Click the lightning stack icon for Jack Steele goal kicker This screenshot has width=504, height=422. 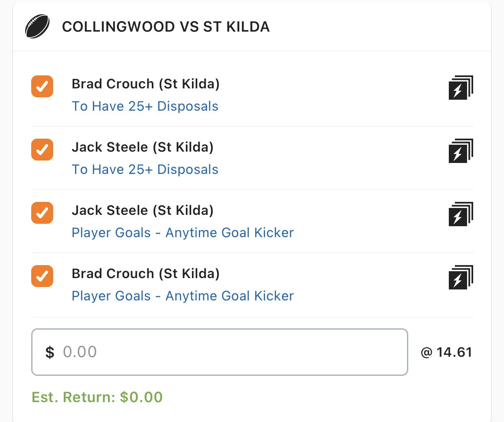click(461, 214)
